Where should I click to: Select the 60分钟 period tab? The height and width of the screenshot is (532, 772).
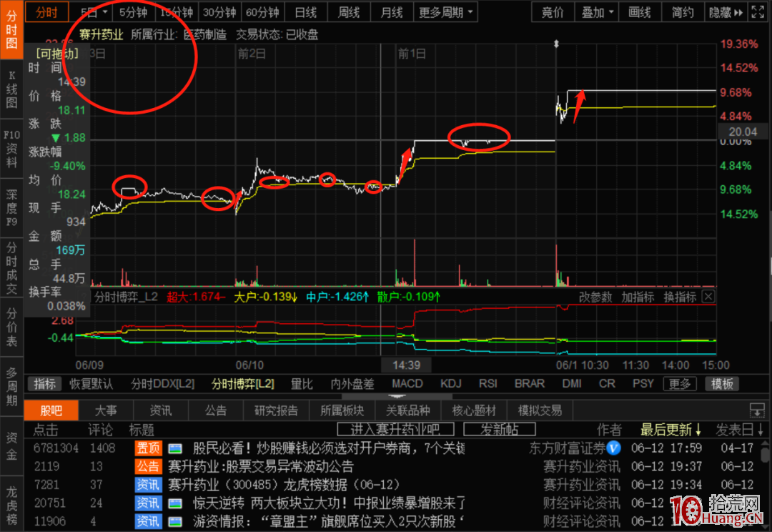(x=262, y=12)
